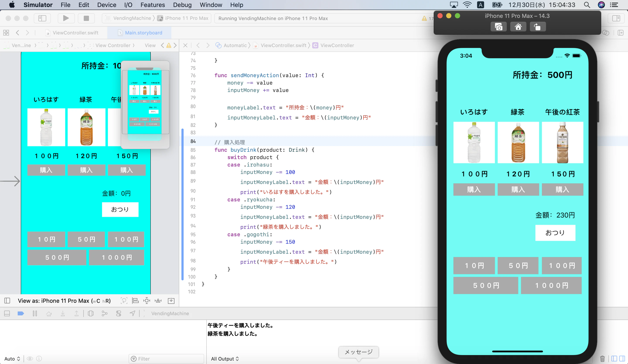628x364 pixels.
Task: Switch to Main.storyboard tab
Action: pyautogui.click(x=140, y=33)
